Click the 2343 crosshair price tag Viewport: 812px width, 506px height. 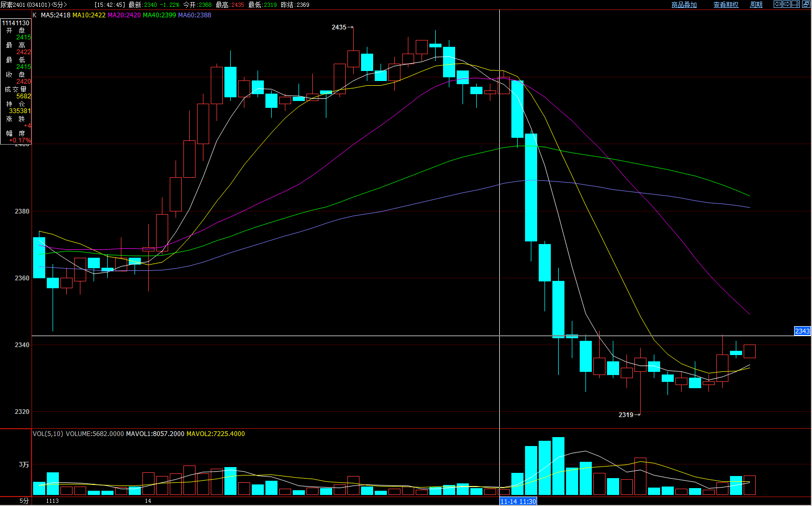point(802,331)
